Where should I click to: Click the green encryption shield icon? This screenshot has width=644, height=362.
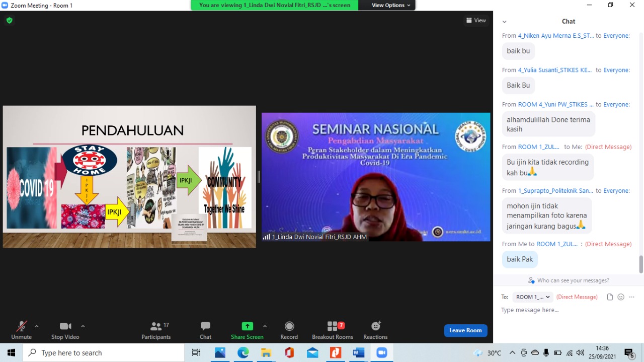(10, 21)
